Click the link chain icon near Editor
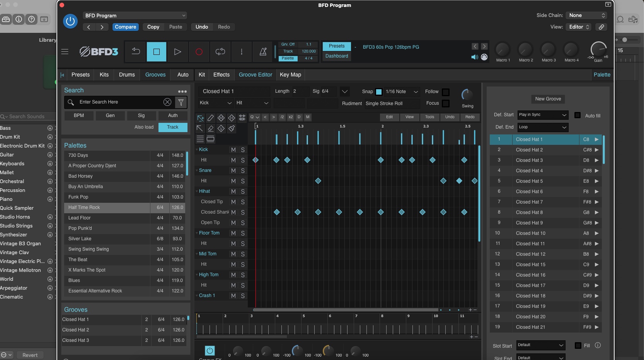Image resolution: width=644 pixels, height=360 pixels. 601,27
